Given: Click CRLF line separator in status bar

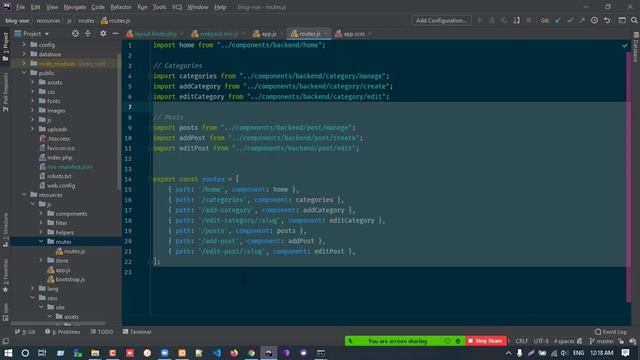Looking at the screenshot, I should coord(522,341).
